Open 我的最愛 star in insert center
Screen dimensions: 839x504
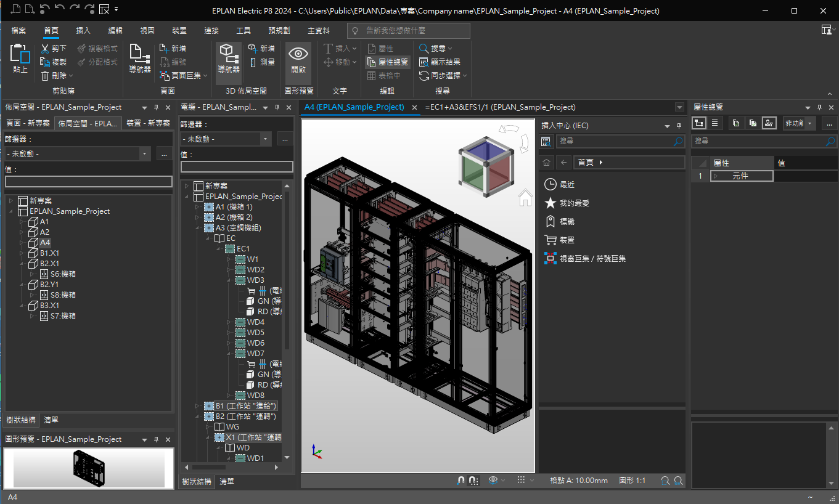point(550,203)
